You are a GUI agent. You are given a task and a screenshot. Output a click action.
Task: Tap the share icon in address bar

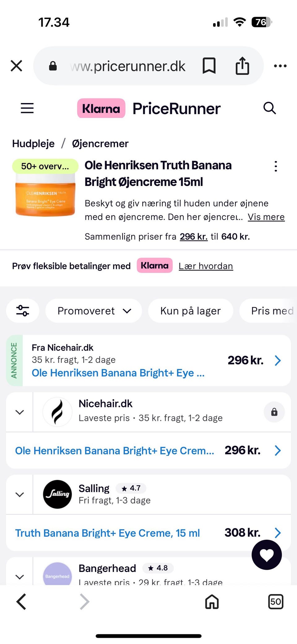click(x=242, y=66)
